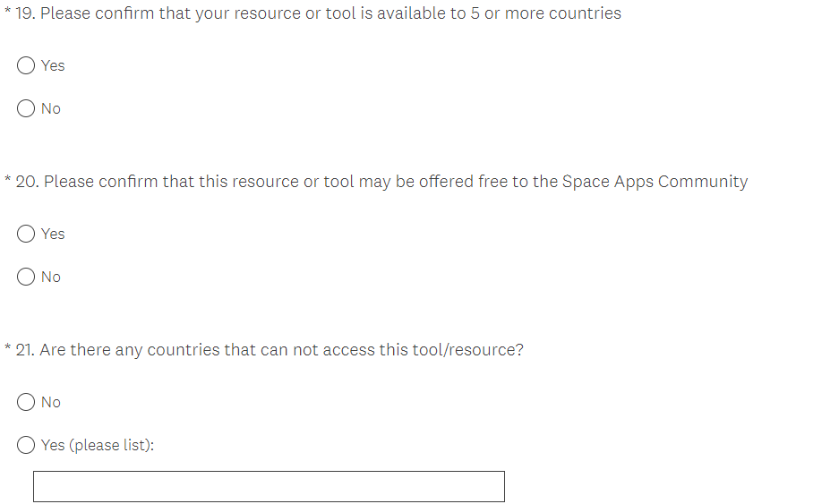Screen dimensions: 839x504
Task: Select Yes radio button for question 19
Action: [27, 65]
